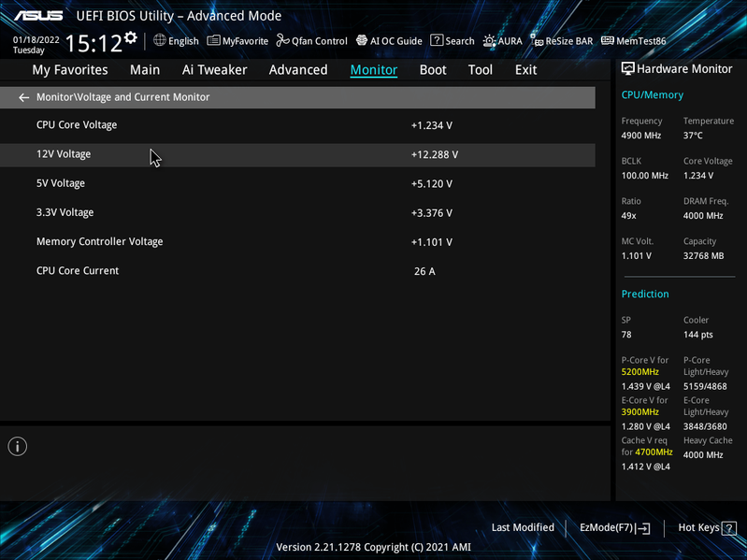Click the +12.288 V value

pyautogui.click(x=435, y=155)
